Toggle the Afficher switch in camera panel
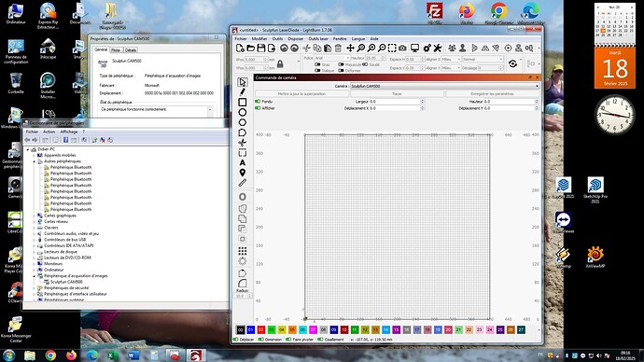 (x=258, y=108)
